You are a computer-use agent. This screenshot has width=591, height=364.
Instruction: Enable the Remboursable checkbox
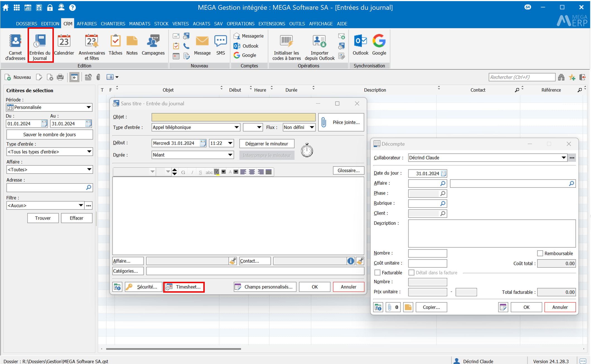tap(540, 253)
